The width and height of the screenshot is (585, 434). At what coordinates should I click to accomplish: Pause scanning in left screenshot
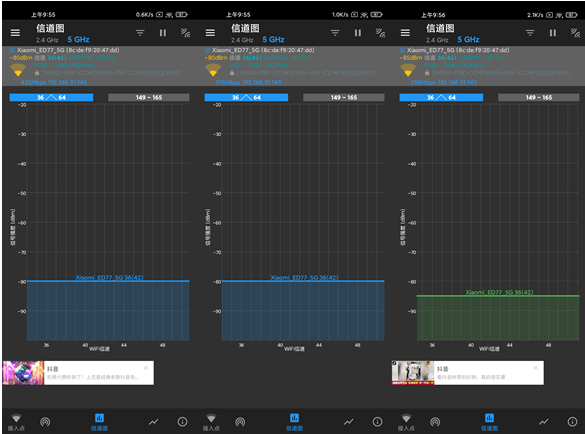point(163,33)
